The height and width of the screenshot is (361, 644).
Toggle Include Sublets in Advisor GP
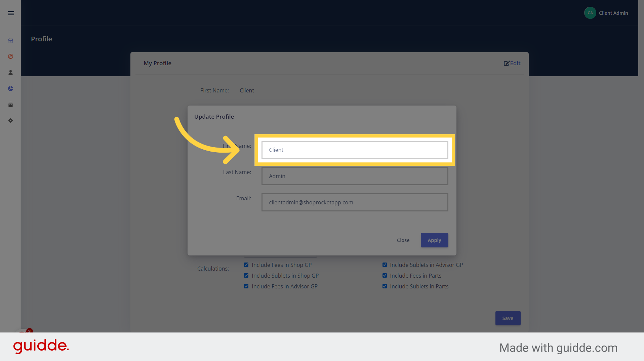point(385,265)
